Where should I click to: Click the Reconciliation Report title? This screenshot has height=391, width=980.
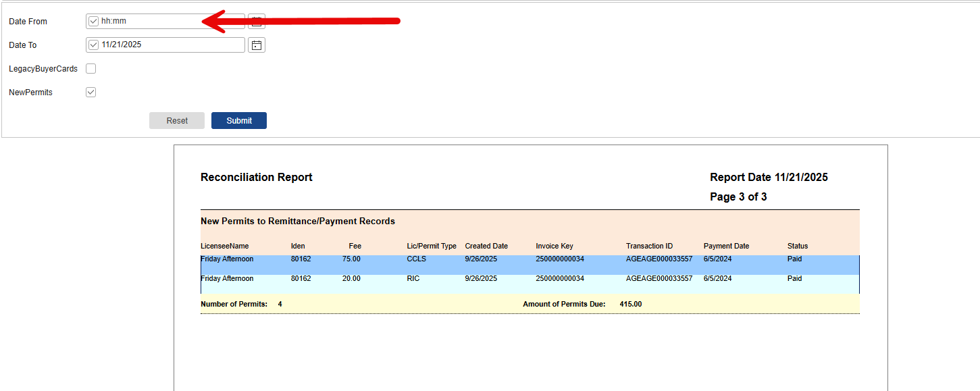257,178
